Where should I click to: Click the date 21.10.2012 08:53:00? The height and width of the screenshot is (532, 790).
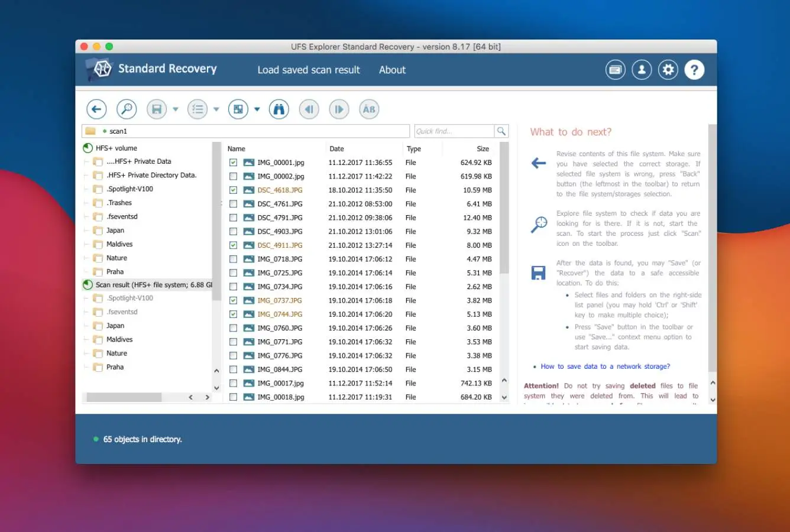pyautogui.click(x=360, y=204)
